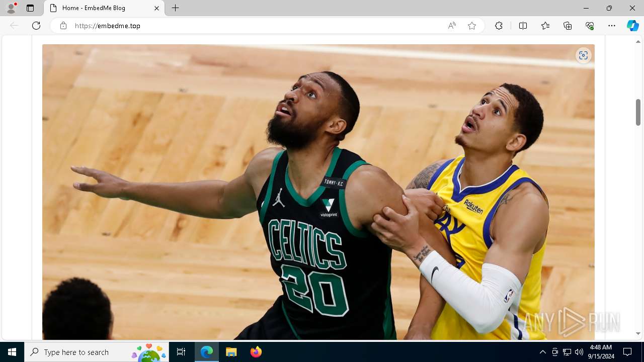The height and width of the screenshot is (362, 644).
Task: Open Settings and more menu
Action: (x=612, y=26)
